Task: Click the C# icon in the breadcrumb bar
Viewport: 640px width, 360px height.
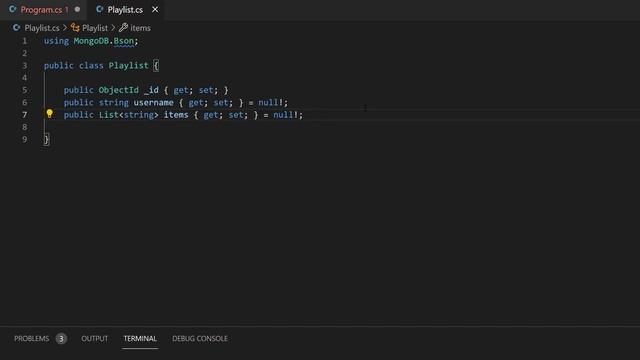Action: click(16, 27)
